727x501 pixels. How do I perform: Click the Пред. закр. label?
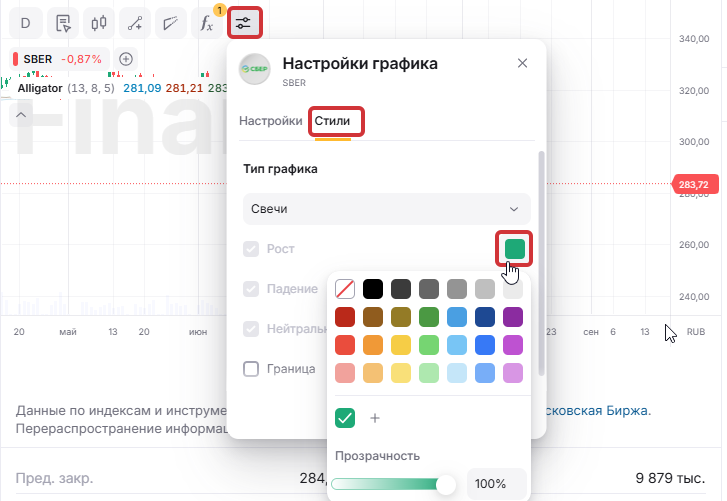[54, 478]
